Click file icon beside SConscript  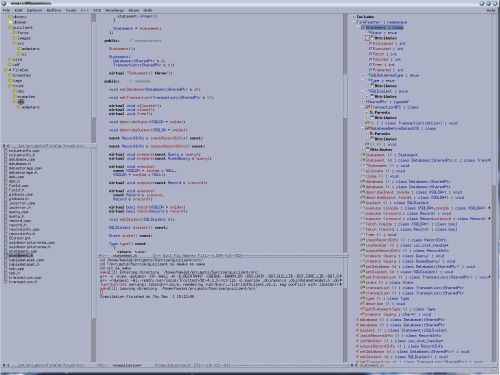(x=6, y=238)
